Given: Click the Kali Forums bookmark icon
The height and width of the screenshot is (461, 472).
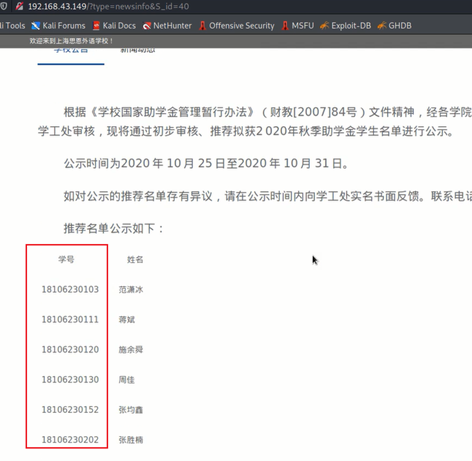Looking at the screenshot, I should tap(36, 26).
